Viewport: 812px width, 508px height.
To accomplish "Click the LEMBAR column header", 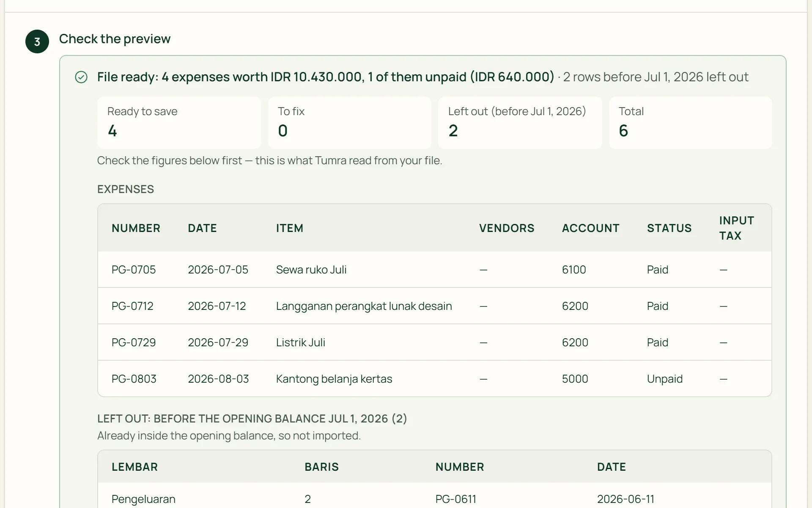I will [x=134, y=467].
